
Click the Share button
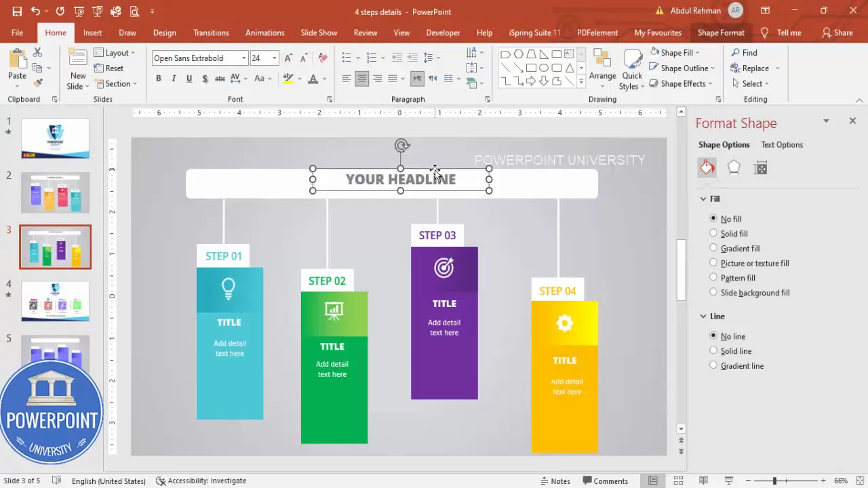pyautogui.click(x=837, y=33)
